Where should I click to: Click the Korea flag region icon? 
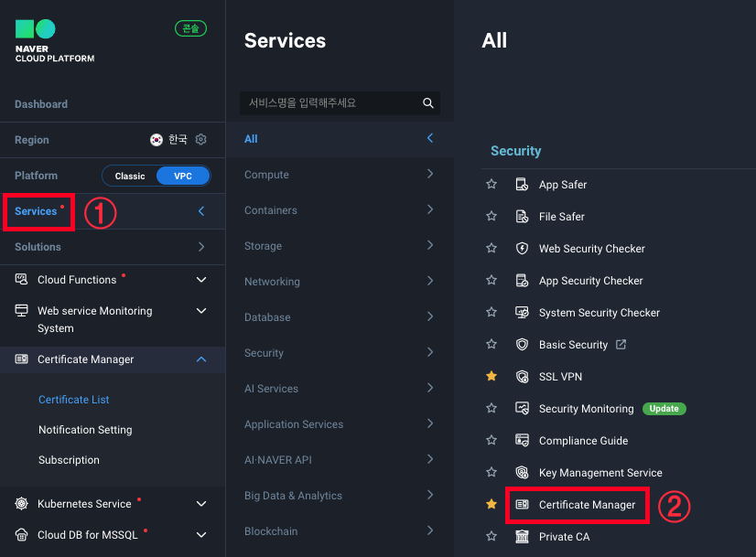click(x=157, y=140)
